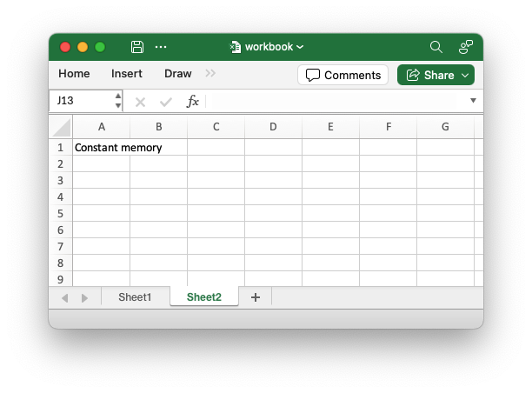This screenshot has height=393, width=532.
Task: Click the Insert Function fx icon
Action: point(193,102)
